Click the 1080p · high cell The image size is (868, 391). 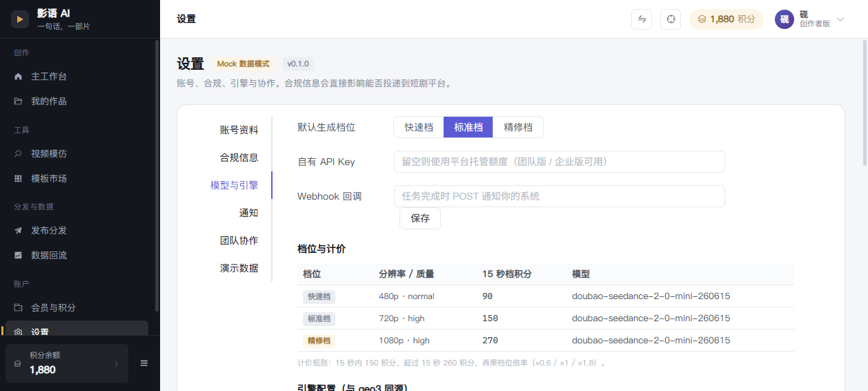404,341
